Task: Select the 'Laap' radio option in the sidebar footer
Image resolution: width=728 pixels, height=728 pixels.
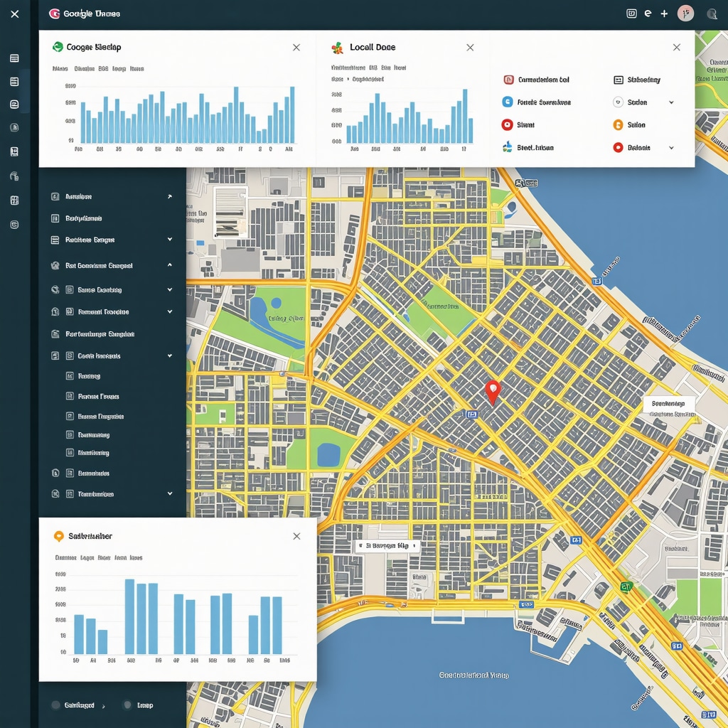Action: (x=127, y=705)
